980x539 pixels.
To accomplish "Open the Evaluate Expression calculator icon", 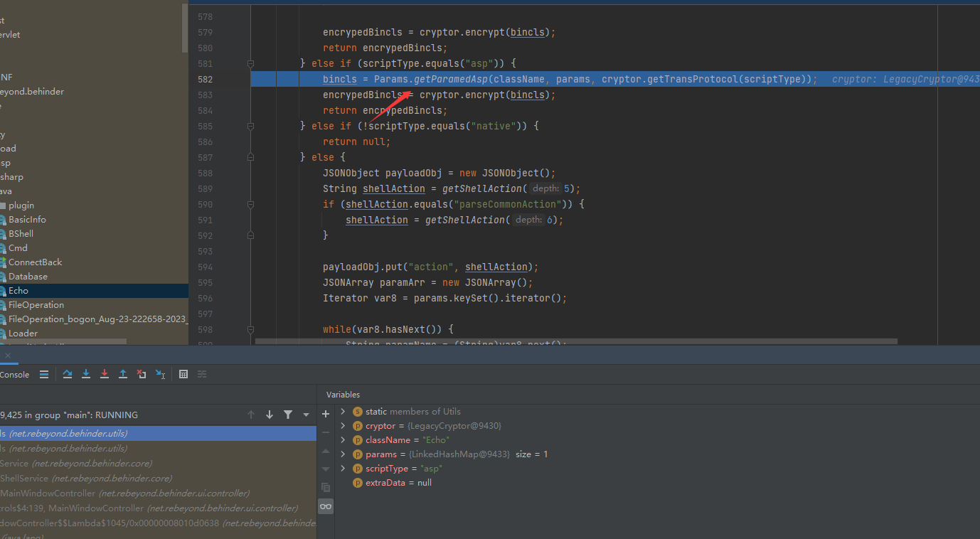I will [183, 374].
